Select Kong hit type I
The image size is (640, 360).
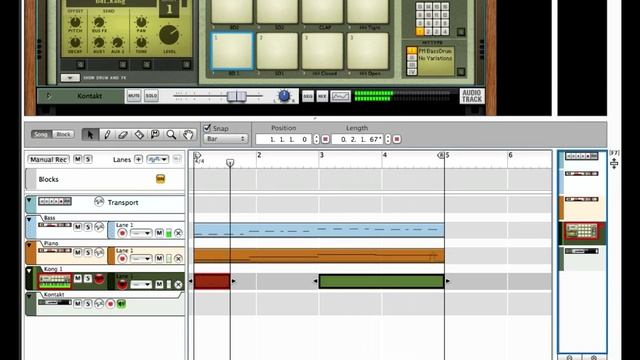(x=412, y=51)
